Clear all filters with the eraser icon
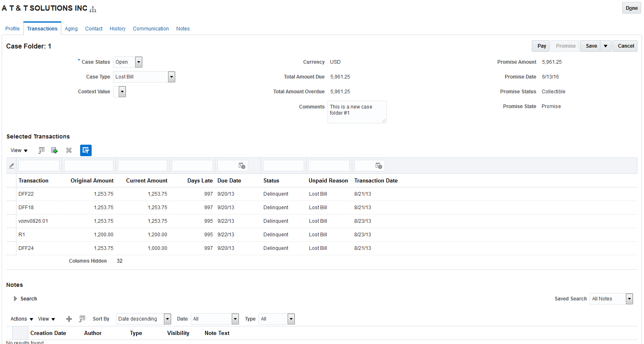This screenshot has height=344, width=644. (x=12, y=166)
